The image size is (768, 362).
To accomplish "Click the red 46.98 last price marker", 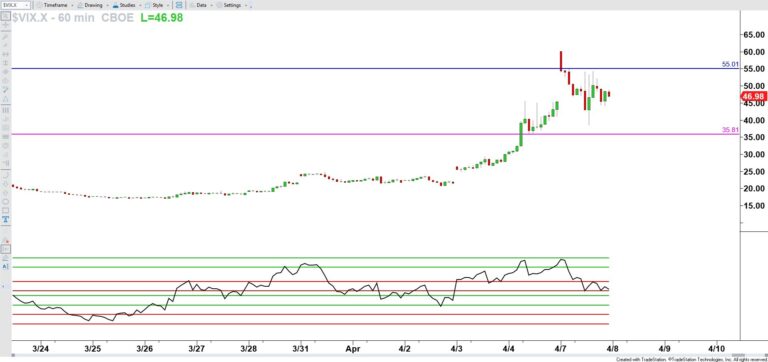I will 754,97.
